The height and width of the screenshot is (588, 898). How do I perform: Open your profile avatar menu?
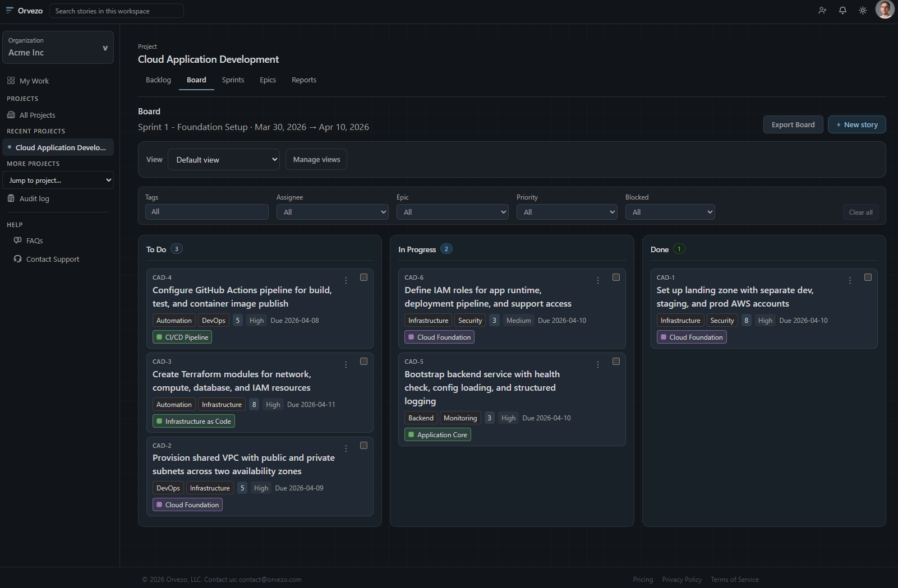pos(884,10)
